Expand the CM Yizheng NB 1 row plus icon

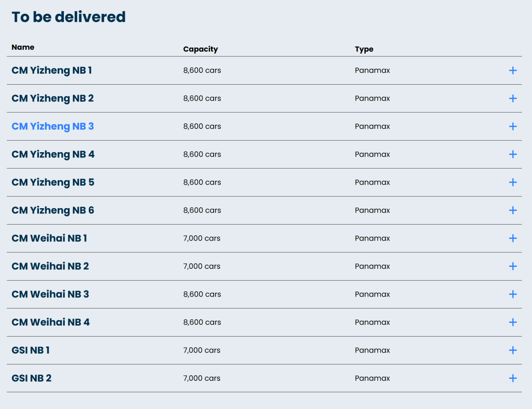pos(513,70)
